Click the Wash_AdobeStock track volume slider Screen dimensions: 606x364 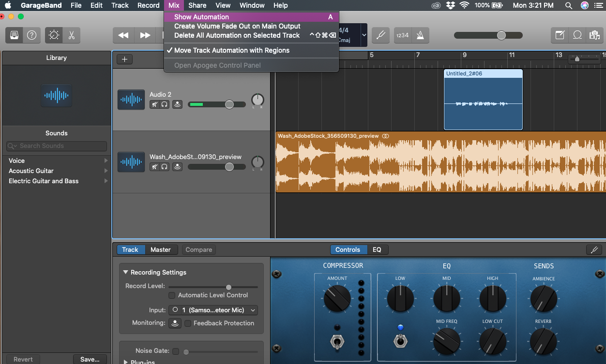pos(217,167)
